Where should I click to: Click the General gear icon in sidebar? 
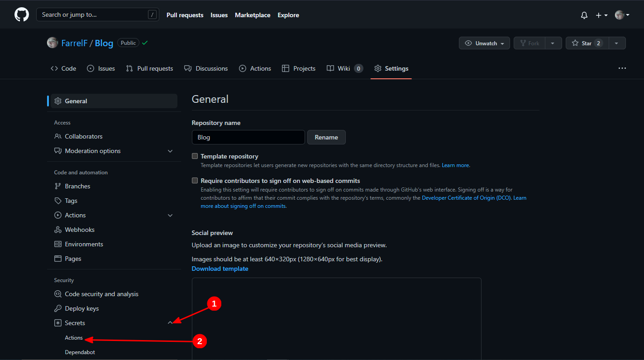[58, 101]
